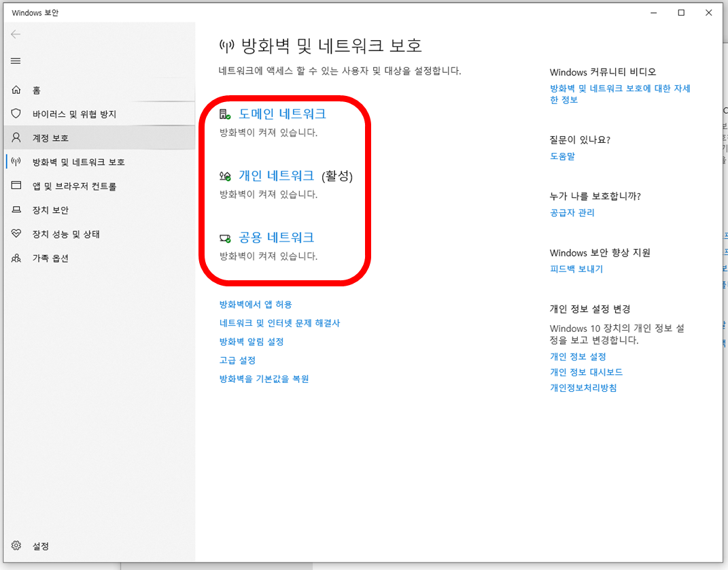Close the Windows 보안 window
Image resolution: width=728 pixels, height=570 pixels.
pos(708,12)
